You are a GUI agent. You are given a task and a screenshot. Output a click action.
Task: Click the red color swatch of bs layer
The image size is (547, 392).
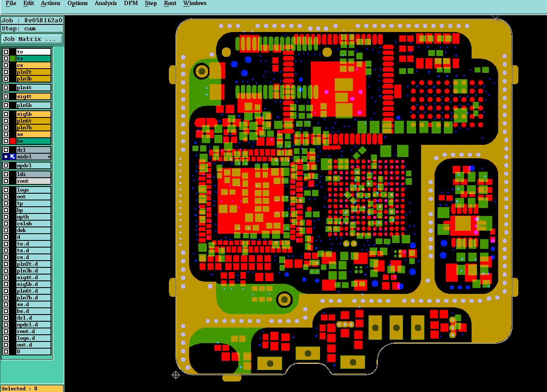click(13, 141)
